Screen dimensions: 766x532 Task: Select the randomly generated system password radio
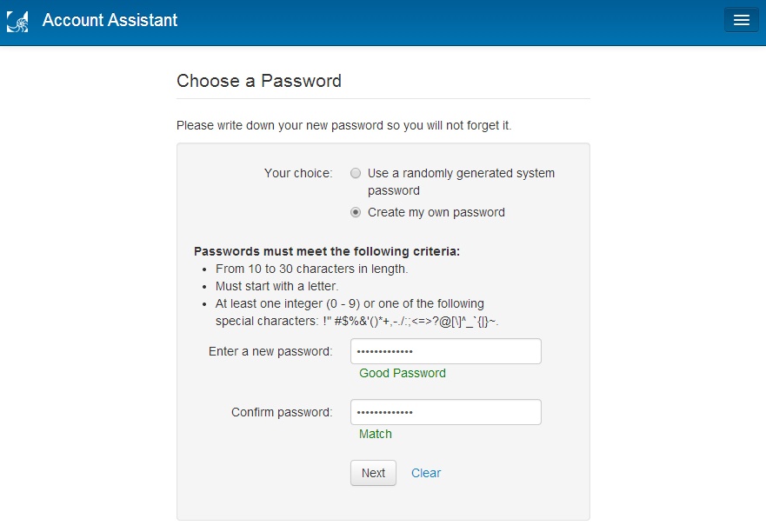[356, 173]
